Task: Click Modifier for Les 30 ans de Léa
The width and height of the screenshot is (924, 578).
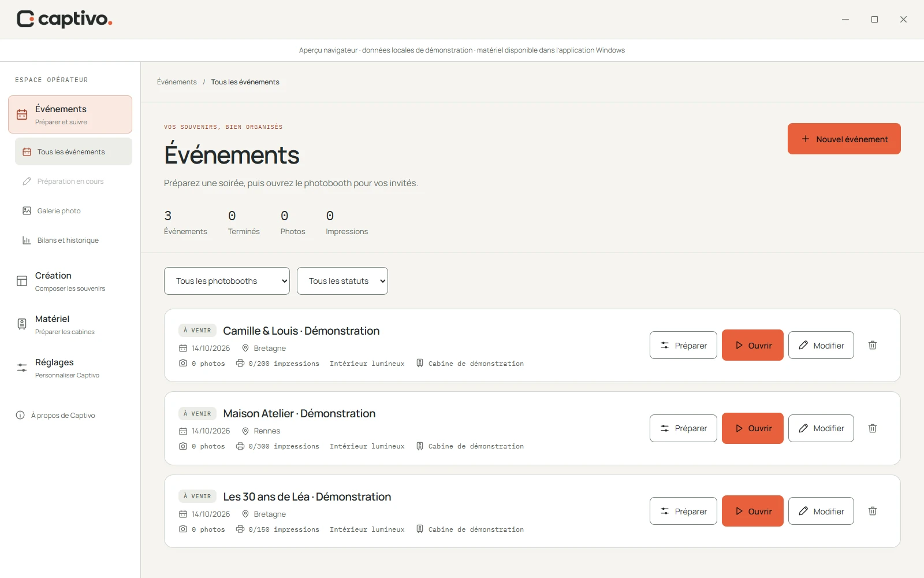Action: pos(821,511)
